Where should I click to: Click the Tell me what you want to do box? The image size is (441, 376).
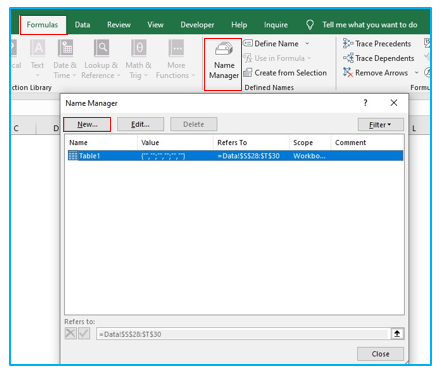click(370, 25)
